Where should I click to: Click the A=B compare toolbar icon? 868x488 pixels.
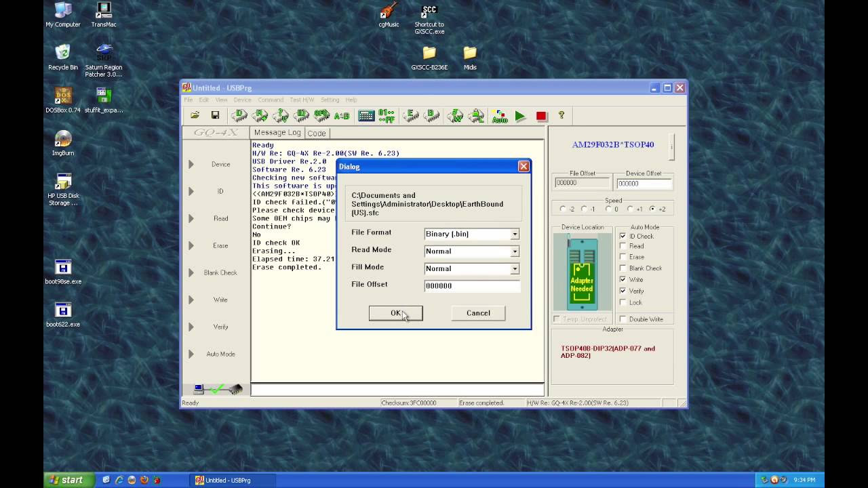pyautogui.click(x=342, y=116)
